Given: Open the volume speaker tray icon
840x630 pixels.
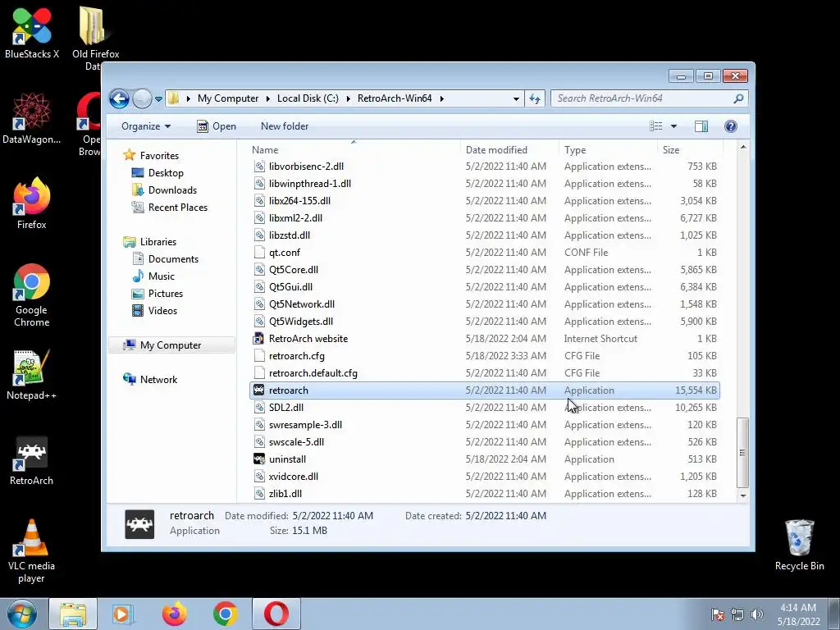Looking at the screenshot, I should [757, 614].
